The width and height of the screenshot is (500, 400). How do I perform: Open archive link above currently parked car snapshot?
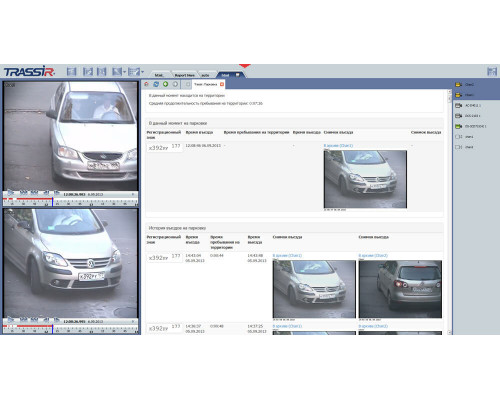[338, 146]
